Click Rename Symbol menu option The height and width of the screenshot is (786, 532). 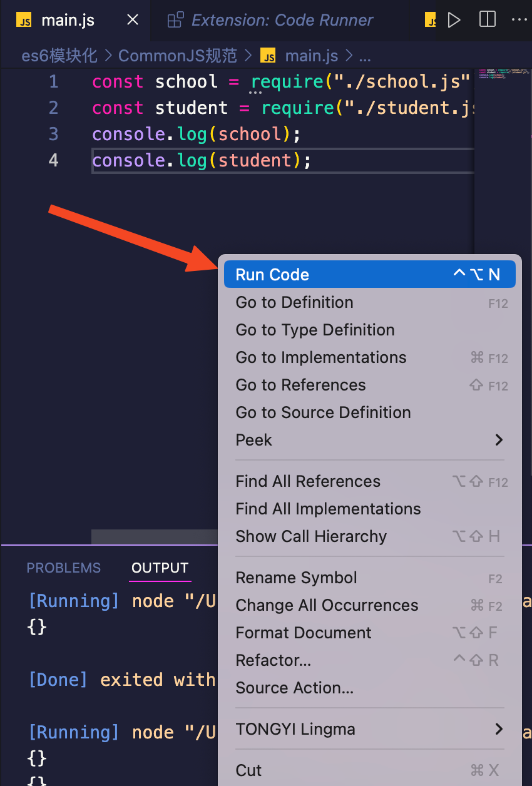tap(296, 578)
